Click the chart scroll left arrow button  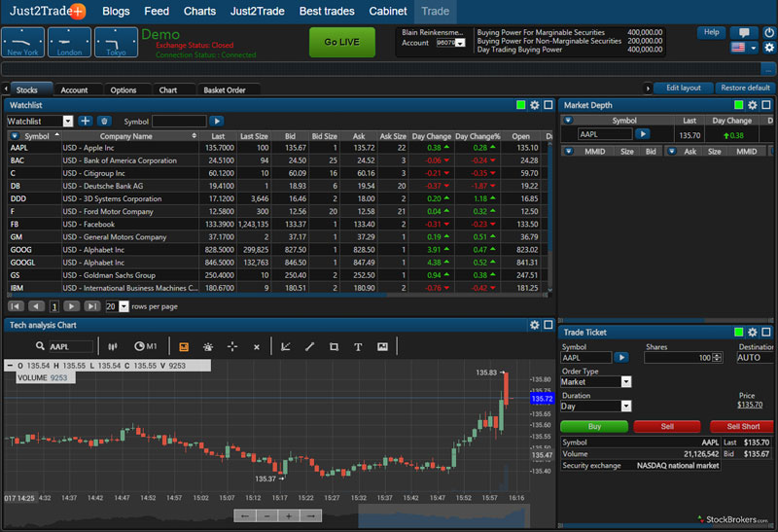point(245,516)
